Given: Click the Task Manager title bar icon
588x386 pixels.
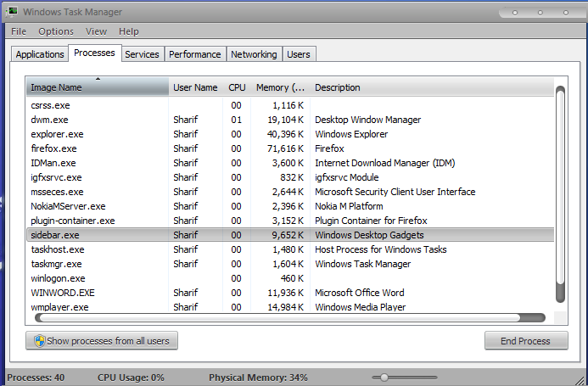Looking at the screenshot, I should click(12, 12).
